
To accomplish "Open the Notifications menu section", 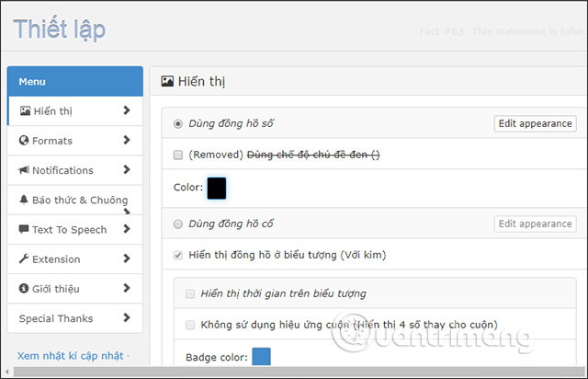I will pyautogui.click(x=75, y=170).
